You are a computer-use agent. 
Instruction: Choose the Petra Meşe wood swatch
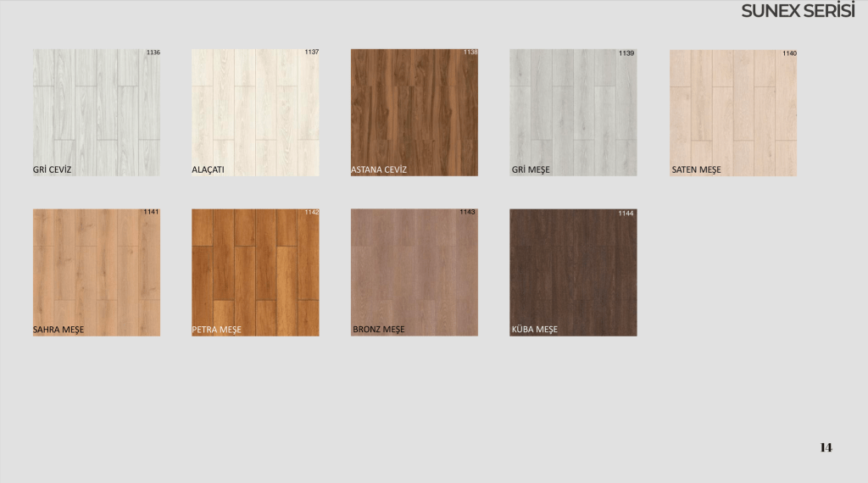pyautogui.click(x=255, y=271)
